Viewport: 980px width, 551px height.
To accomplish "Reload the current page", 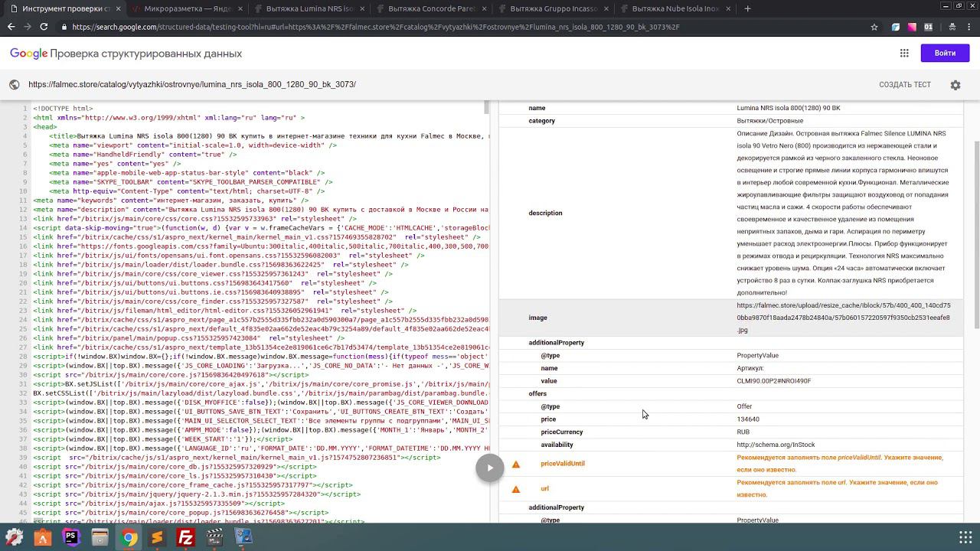I will (44, 27).
